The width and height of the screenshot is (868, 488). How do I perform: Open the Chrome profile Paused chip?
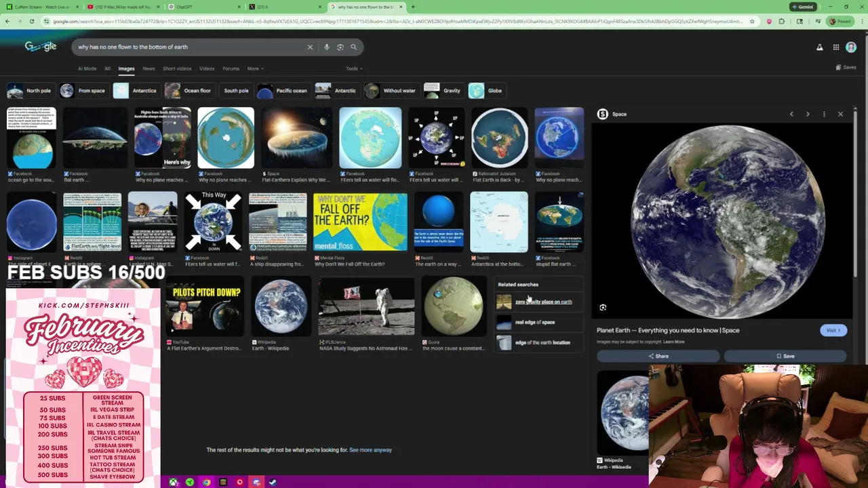pos(841,21)
